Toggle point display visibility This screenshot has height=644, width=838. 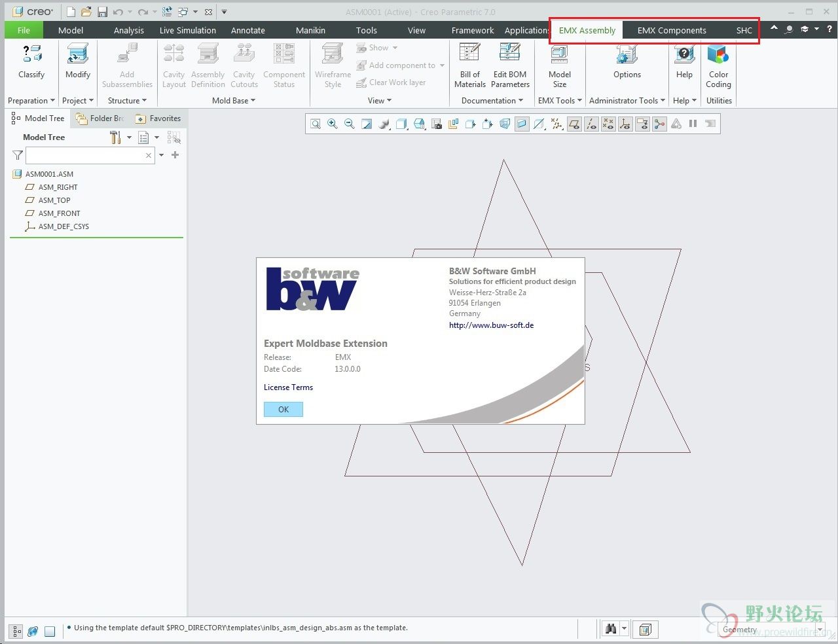pyautogui.click(x=608, y=124)
